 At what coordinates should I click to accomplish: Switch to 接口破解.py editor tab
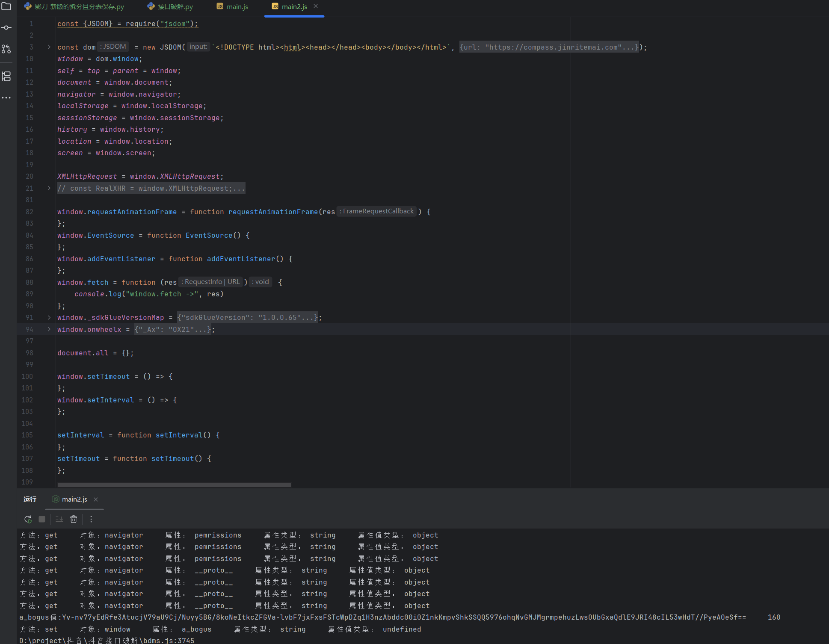tap(170, 7)
